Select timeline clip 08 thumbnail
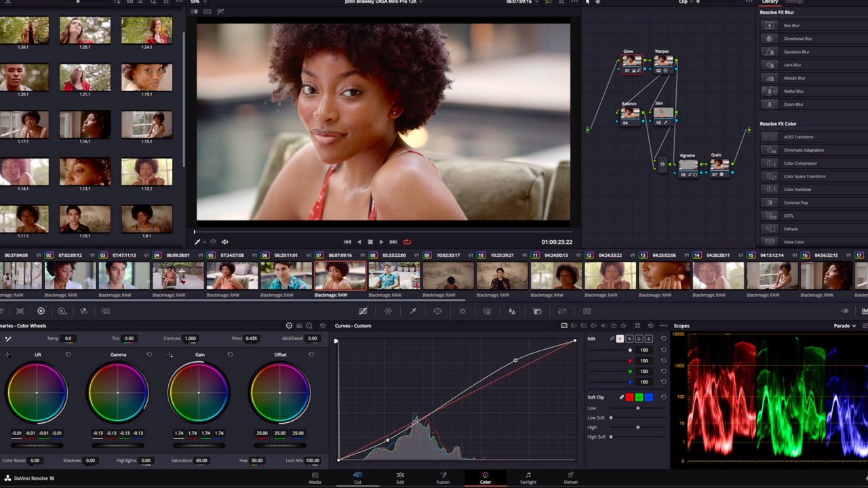Viewport: 868px width, 488px height. 394,275
